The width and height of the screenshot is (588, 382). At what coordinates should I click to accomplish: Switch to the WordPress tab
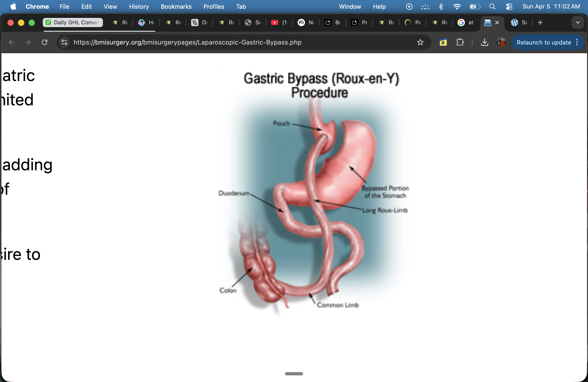tap(519, 22)
